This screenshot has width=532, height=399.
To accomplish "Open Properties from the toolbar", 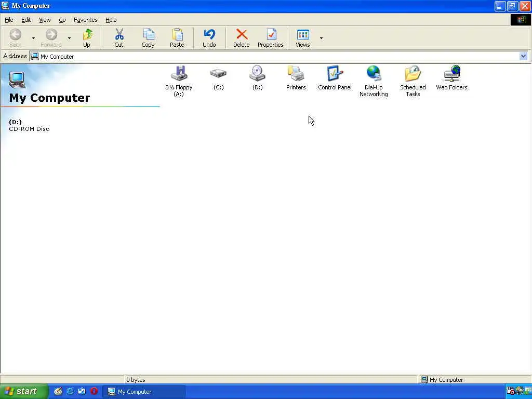I will (270, 38).
